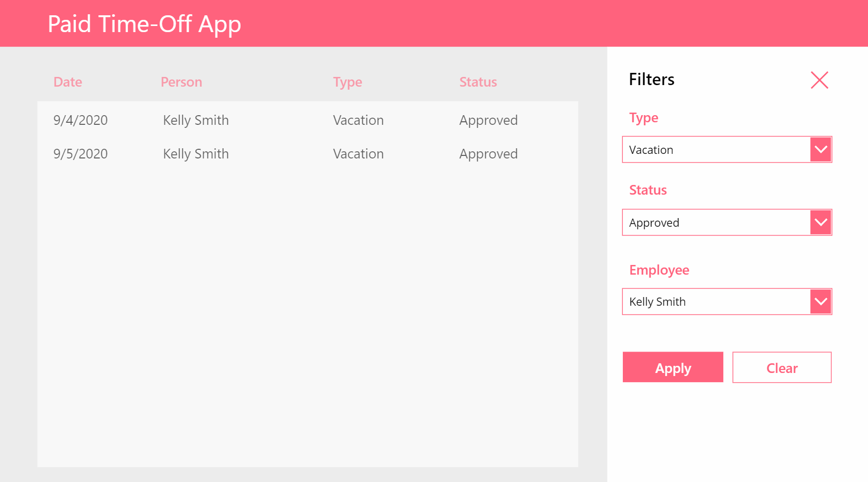Screen dimensions: 868x482
Task: Sort by the Person column header
Action: point(181,82)
